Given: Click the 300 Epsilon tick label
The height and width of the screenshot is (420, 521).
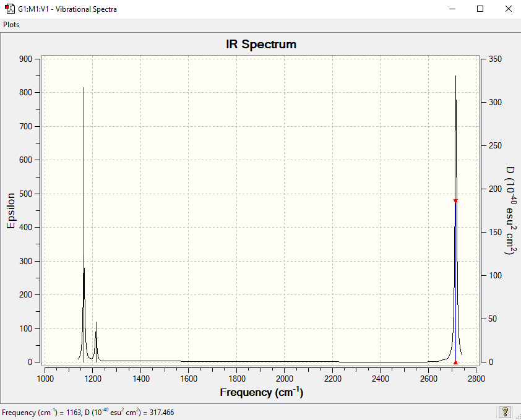Looking at the screenshot, I should click(26, 261).
